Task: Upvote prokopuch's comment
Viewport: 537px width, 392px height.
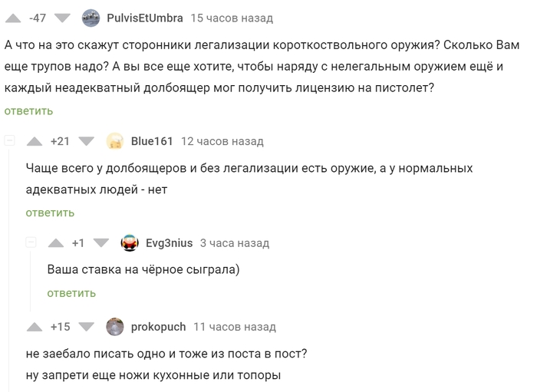Action: [x=35, y=327]
